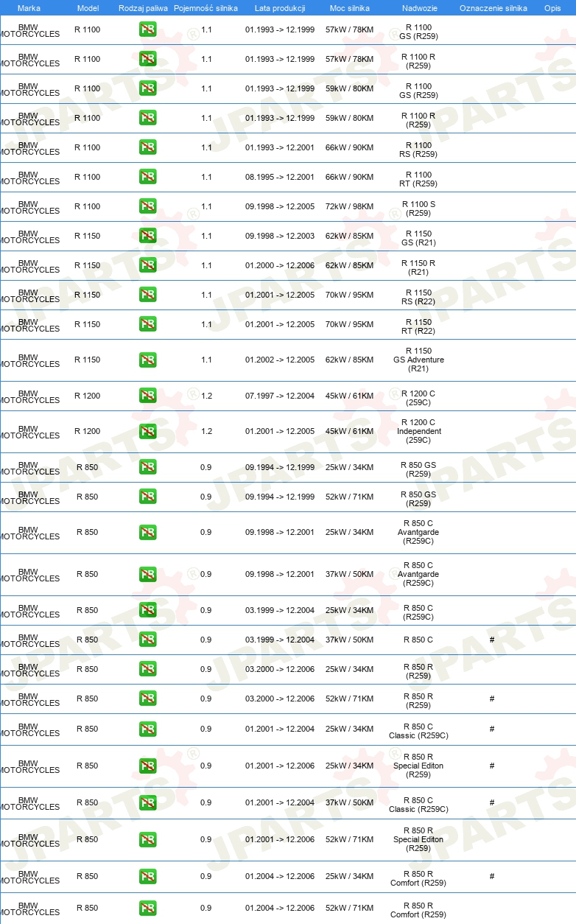
Task: Click fuel icon for 37kW R 850 C Classic
Action: [148, 802]
